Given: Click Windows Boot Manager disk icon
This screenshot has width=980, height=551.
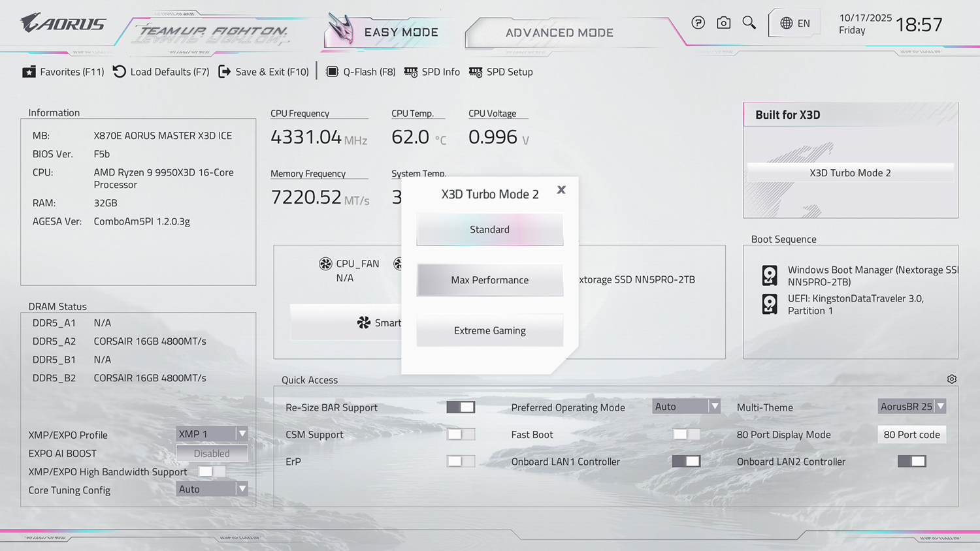Looking at the screenshot, I should point(770,275).
